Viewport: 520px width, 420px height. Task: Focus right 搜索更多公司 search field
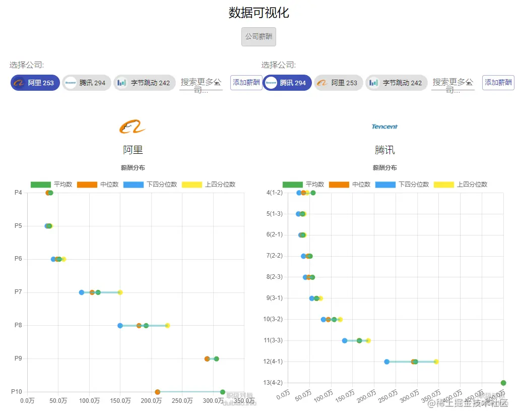pos(453,84)
